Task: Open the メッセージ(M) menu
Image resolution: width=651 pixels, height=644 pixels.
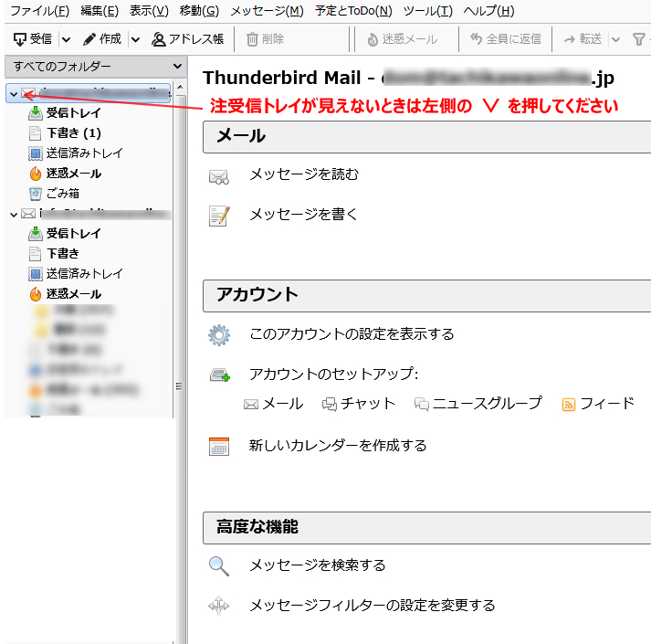Action: point(267,11)
